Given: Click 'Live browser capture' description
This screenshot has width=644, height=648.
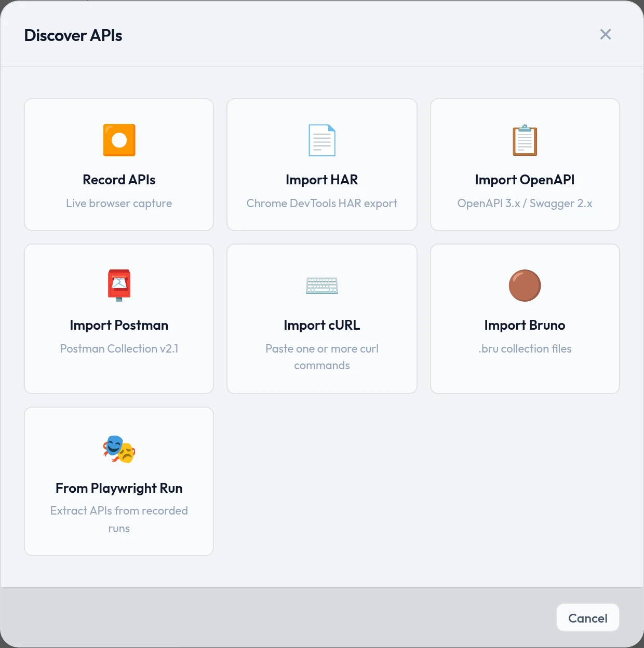Looking at the screenshot, I should click(119, 204).
